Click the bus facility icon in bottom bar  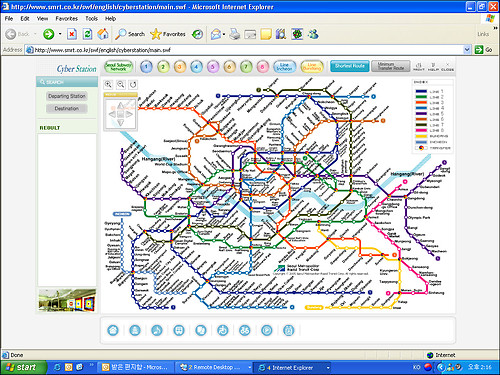[x=179, y=330]
